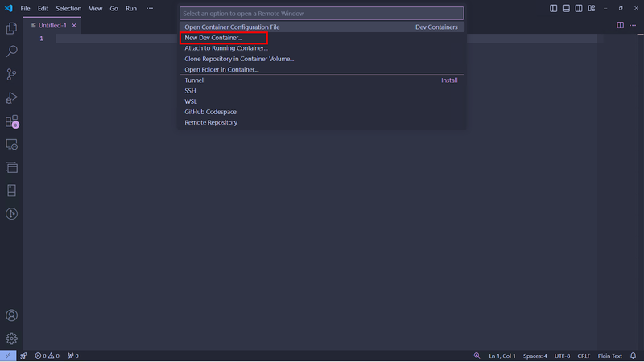The width and height of the screenshot is (644, 362).
Task: Open the Manage gear icon
Action: [x=11, y=339]
